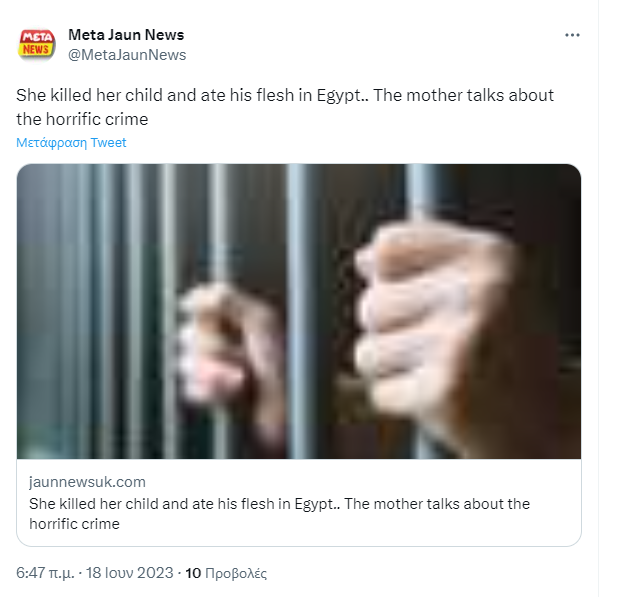626x597 pixels.
Task: Click the red META part of the logo
Action: [37, 37]
